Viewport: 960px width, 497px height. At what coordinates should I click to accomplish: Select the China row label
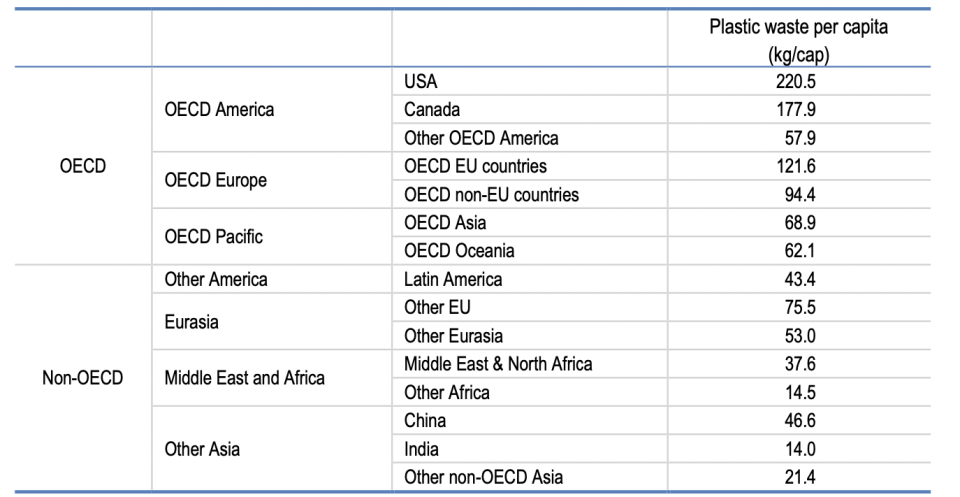click(425, 420)
